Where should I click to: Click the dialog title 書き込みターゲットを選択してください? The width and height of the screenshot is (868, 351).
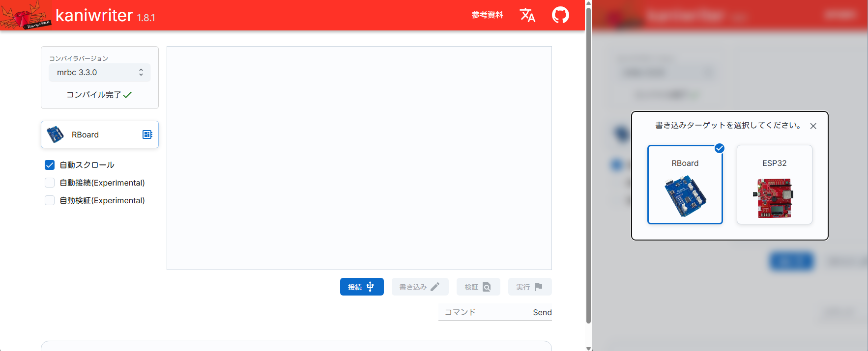coord(728,125)
